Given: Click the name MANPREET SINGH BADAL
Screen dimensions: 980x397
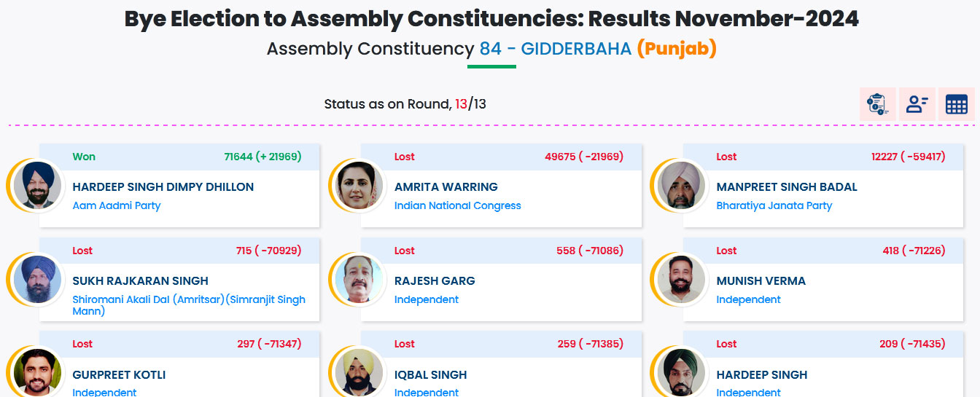Looking at the screenshot, I should 787,187.
